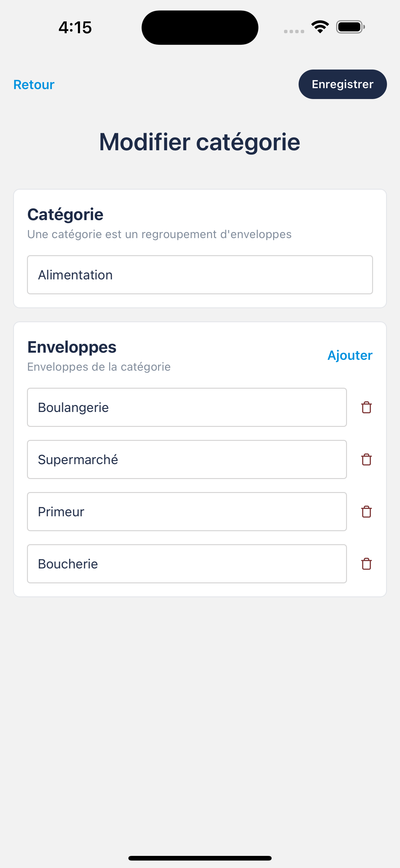This screenshot has height=868, width=400.
Task: Delete the Boucherie envelope using trash icon
Action: [366, 564]
